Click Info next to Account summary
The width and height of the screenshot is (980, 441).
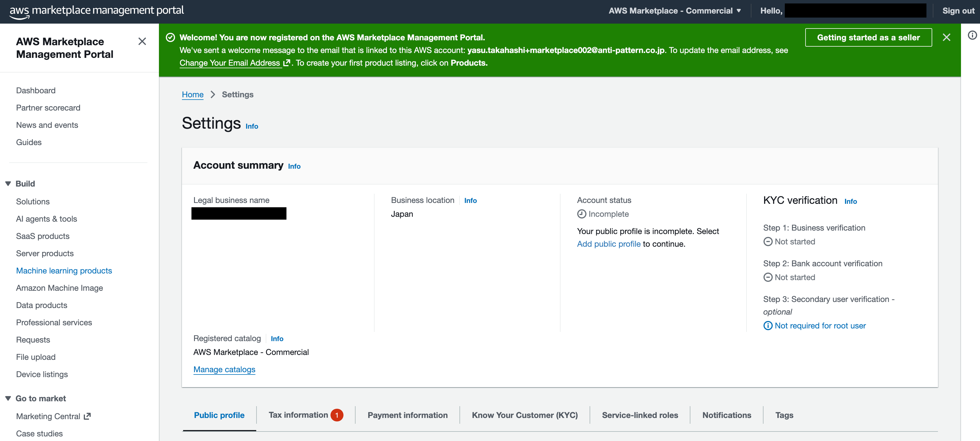294,166
